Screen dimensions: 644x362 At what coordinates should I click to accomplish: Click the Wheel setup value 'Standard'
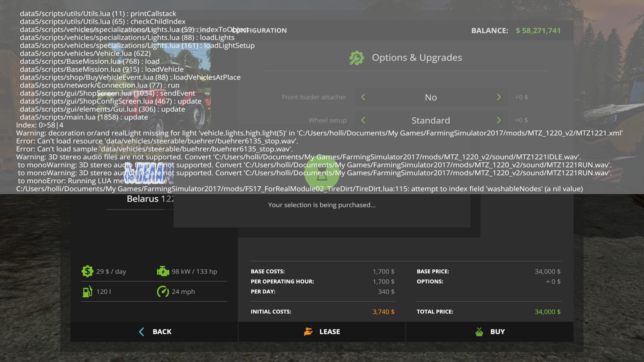click(431, 120)
